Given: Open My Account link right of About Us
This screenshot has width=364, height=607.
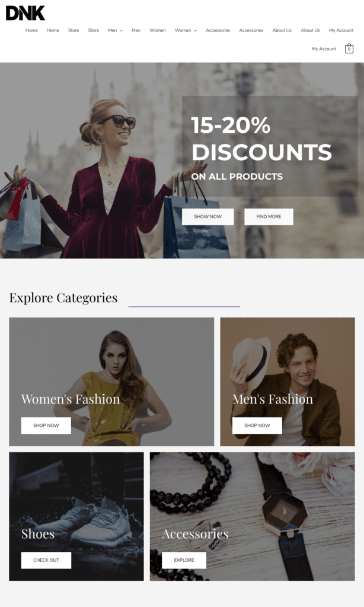Looking at the screenshot, I should (x=341, y=30).
